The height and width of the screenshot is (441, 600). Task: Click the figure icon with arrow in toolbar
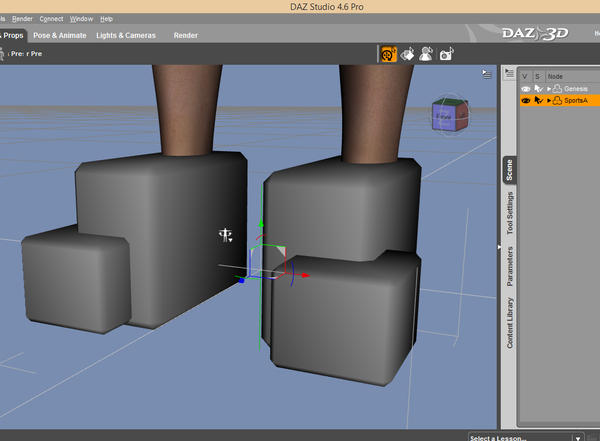click(426, 55)
